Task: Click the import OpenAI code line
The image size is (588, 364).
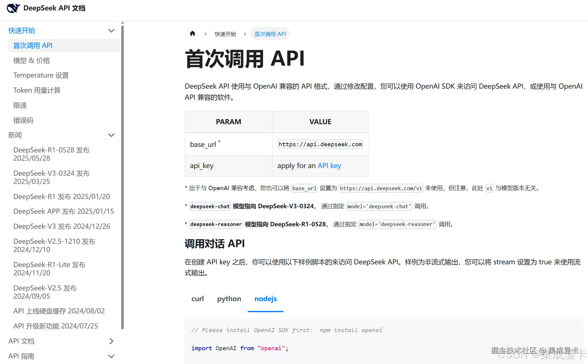Action: (x=240, y=348)
